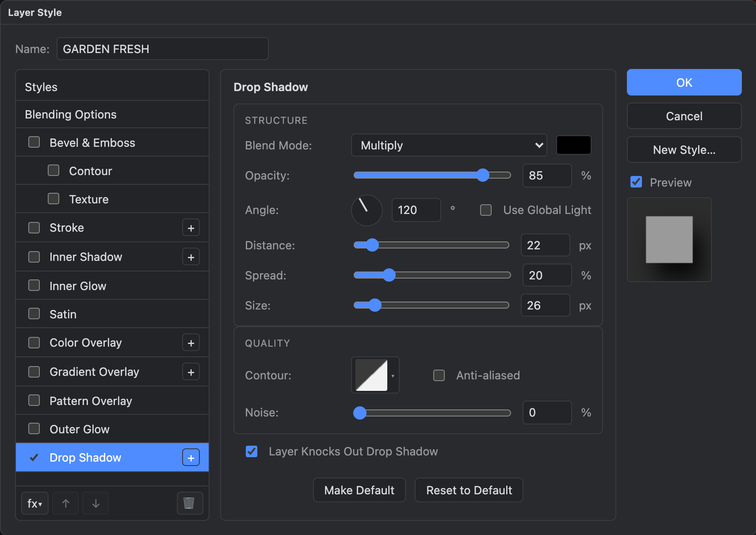Tick the Inner Shadow checkbox
Viewport: 756px width, 535px height.
34,257
